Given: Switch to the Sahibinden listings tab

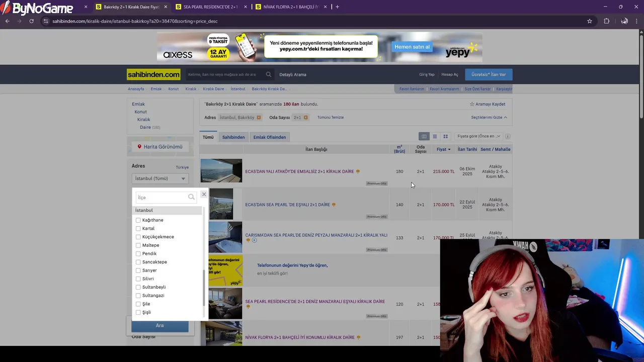Looking at the screenshot, I should click(233, 137).
